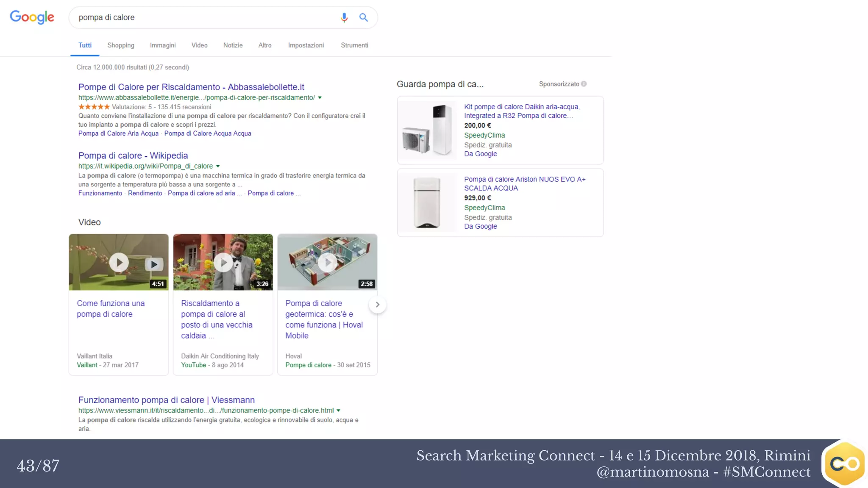Click the viessmann.it green URL
Image resolution: width=868 pixels, height=488 pixels.
(206, 410)
